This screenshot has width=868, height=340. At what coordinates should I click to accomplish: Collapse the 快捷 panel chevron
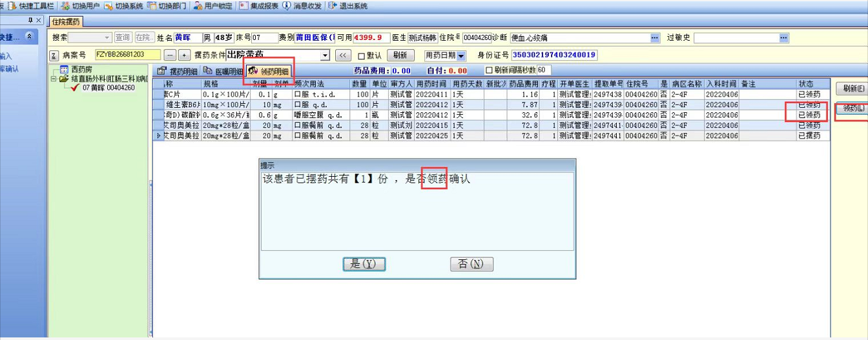tap(28, 37)
